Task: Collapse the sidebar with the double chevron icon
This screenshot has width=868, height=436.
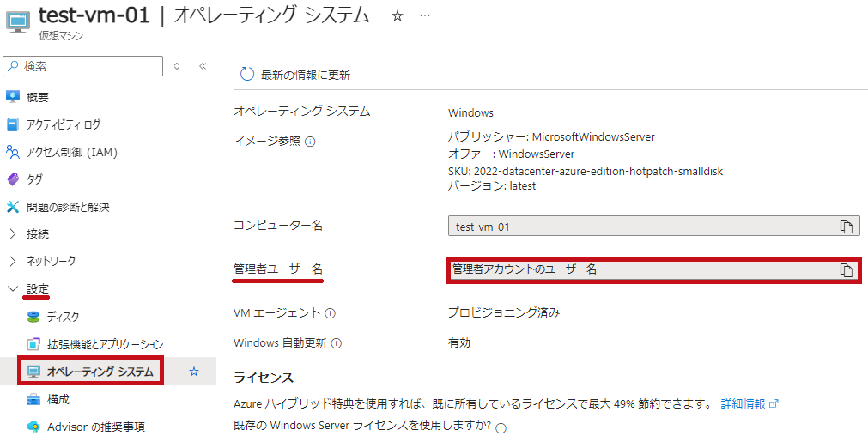Action: click(203, 66)
